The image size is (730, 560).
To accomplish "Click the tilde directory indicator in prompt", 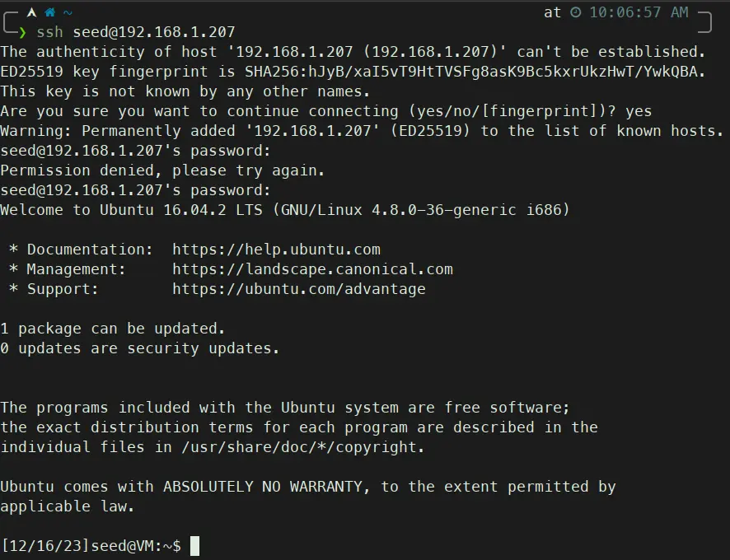I will tap(67, 12).
